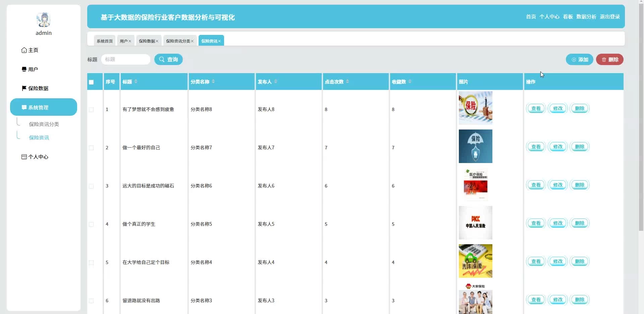
Task: Click the red 删除 batch delete button
Action: coord(610,59)
